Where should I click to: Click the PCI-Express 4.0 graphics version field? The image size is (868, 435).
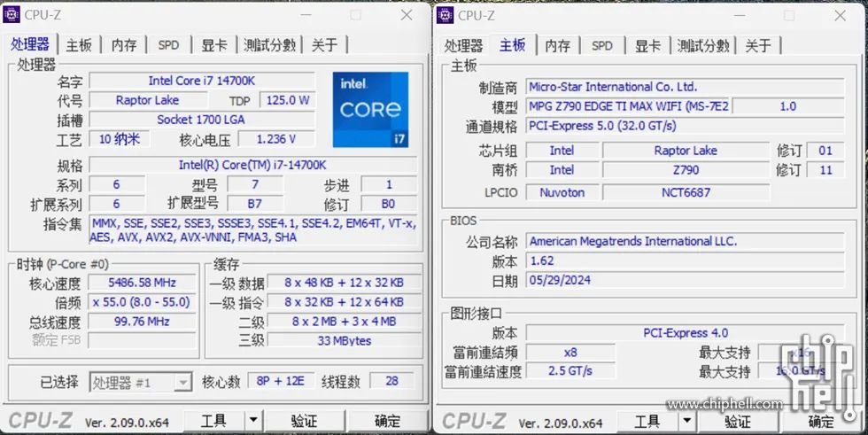[686, 332]
